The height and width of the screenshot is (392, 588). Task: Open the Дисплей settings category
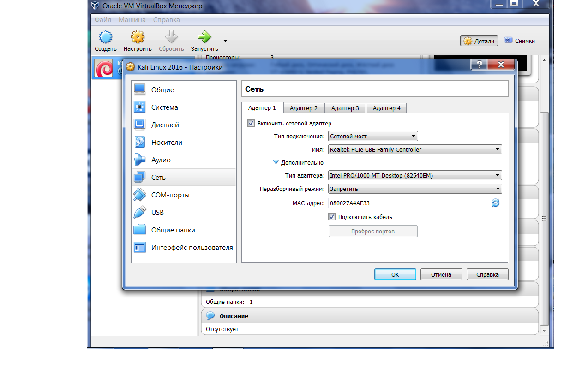coord(165,125)
